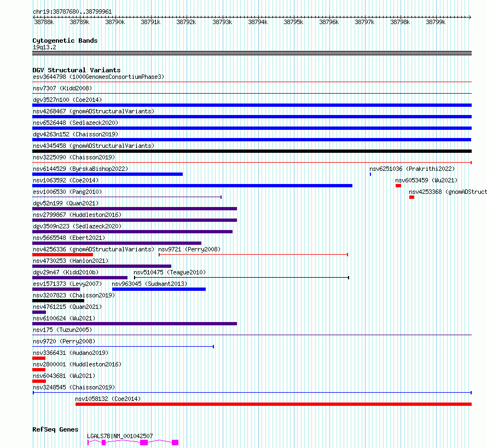Image resolution: width=487 pixels, height=448 pixels.
Task: Select the thick red bar under nsv1058132
Action: pos(273,404)
